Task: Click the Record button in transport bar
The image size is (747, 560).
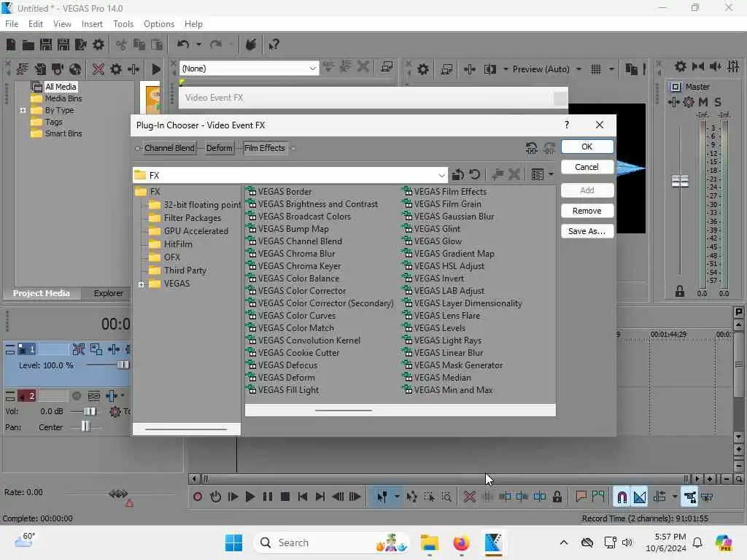Action: click(198, 497)
